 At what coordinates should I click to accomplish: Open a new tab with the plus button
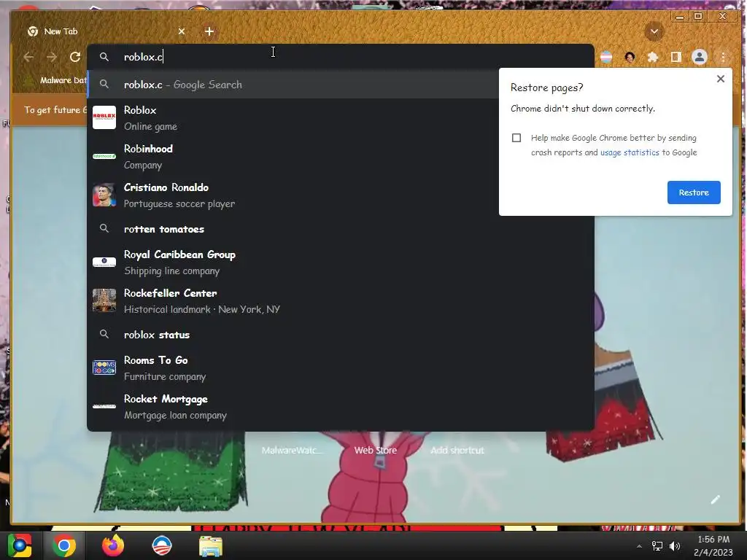[209, 31]
